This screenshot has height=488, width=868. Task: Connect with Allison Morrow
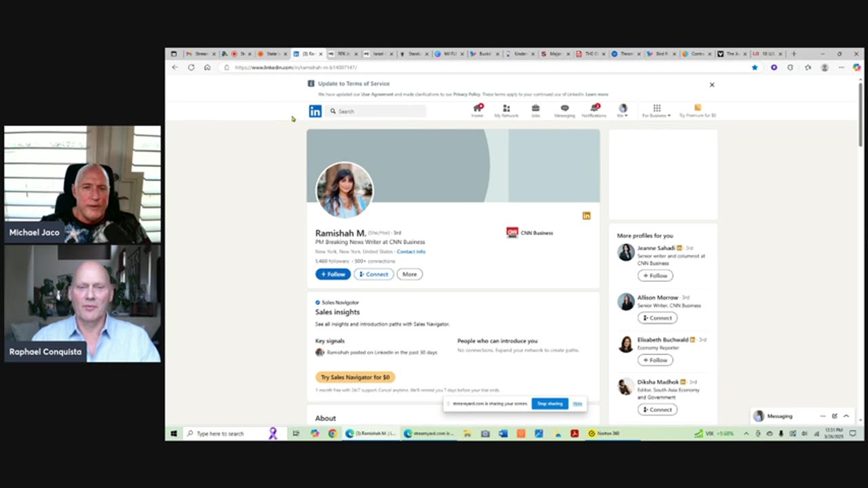657,318
